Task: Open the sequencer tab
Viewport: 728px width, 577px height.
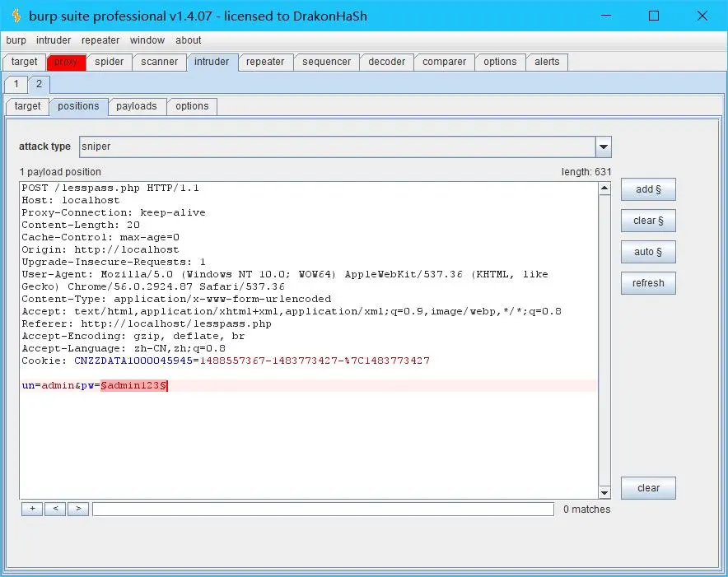Action: pyautogui.click(x=326, y=62)
